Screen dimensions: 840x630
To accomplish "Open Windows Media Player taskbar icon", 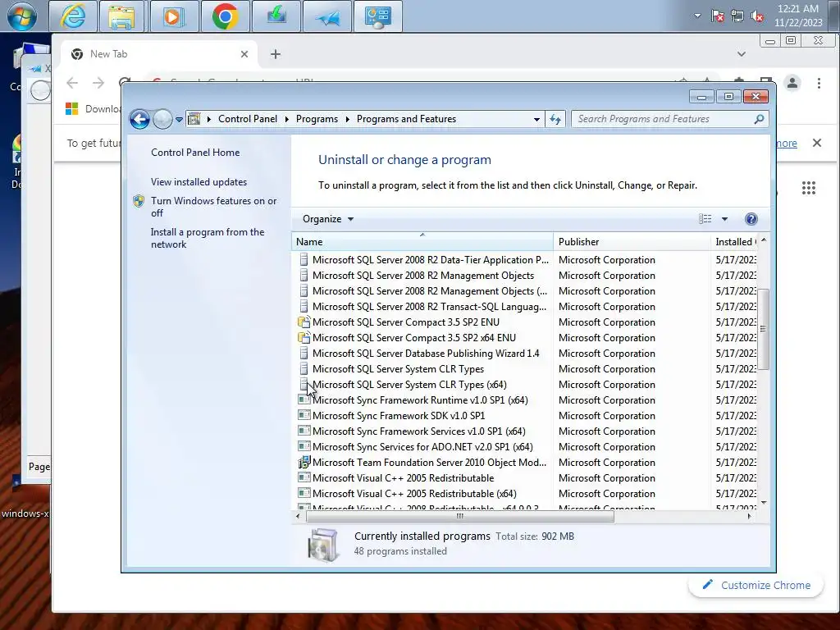I will click(174, 16).
